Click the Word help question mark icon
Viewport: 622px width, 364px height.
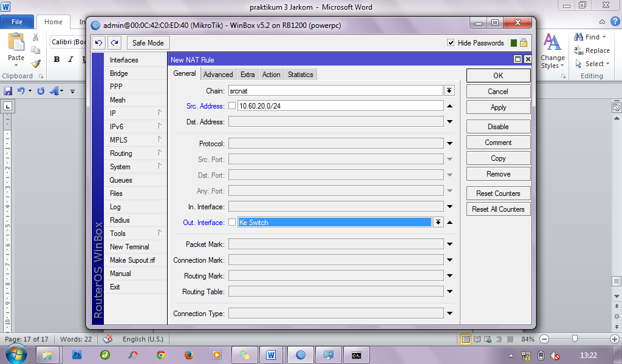pos(615,21)
